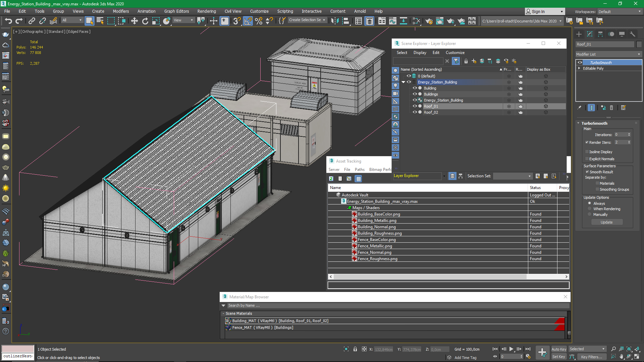The width and height of the screenshot is (644, 362).
Task: Click the Update button in TurboSmooth
Action: click(x=607, y=222)
